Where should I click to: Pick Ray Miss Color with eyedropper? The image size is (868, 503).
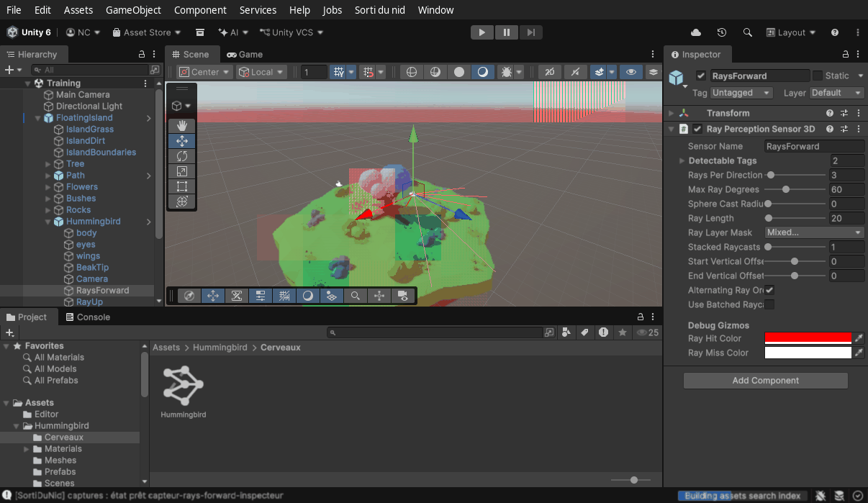(x=859, y=353)
